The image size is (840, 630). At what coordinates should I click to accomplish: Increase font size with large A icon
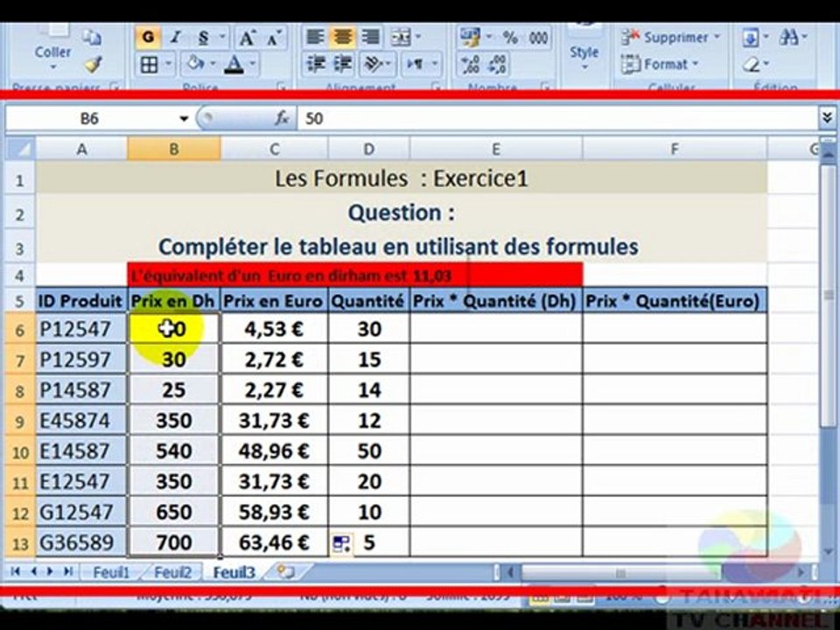pos(247,38)
